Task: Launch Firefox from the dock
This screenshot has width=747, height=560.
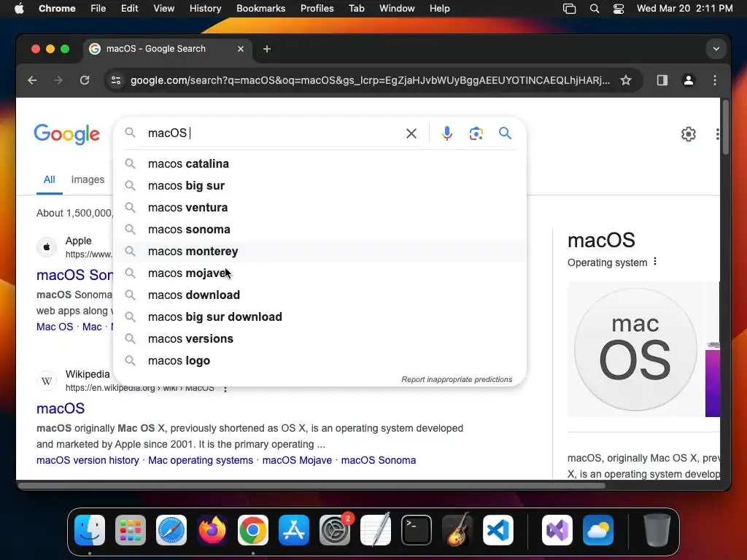Action: pyautogui.click(x=212, y=530)
